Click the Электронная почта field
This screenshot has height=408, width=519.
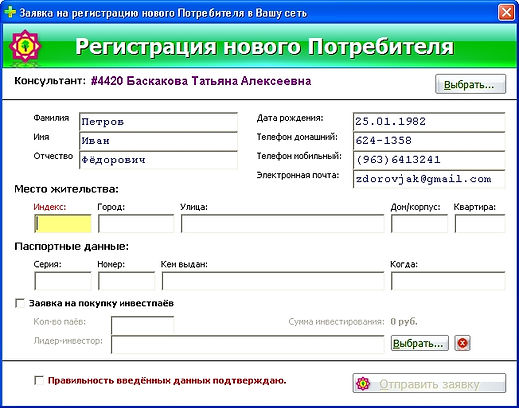coord(429,179)
